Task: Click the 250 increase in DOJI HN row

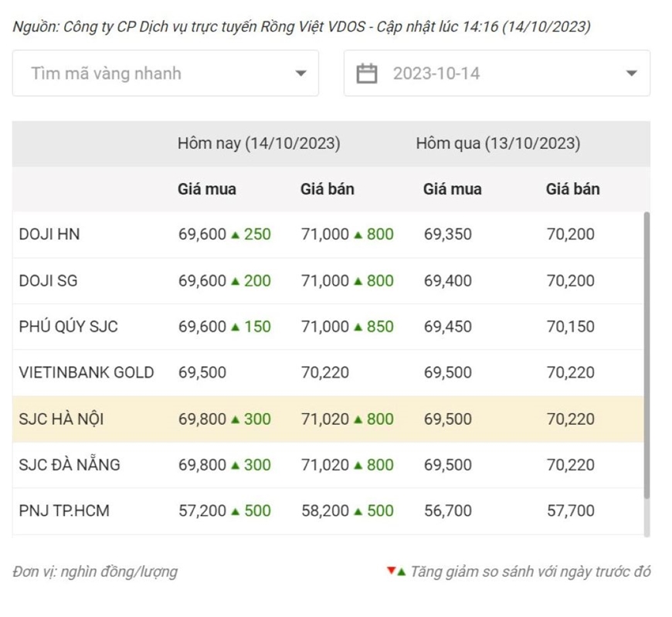Action: pyautogui.click(x=257, y=235)
